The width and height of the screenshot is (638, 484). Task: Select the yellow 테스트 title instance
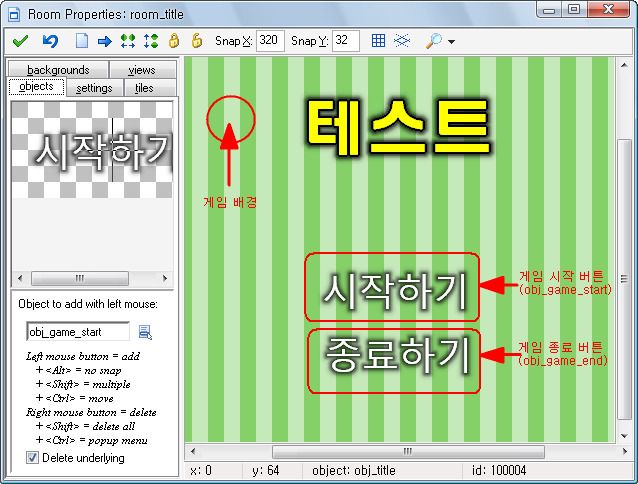pos(398,127)
